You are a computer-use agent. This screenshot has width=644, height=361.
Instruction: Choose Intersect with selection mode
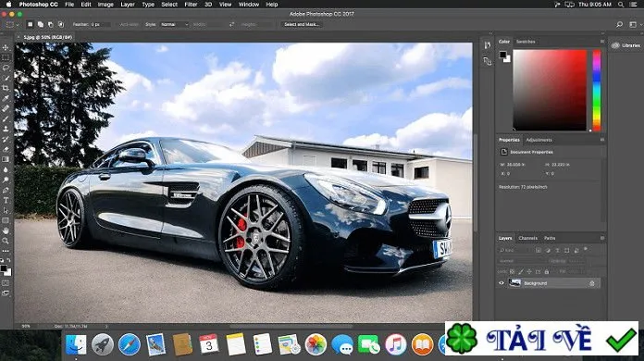pos(61,25)
